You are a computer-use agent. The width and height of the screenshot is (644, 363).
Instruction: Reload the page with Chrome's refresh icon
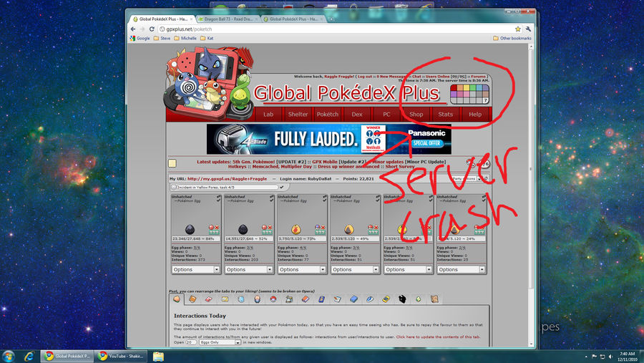click(x=152, y=29)
